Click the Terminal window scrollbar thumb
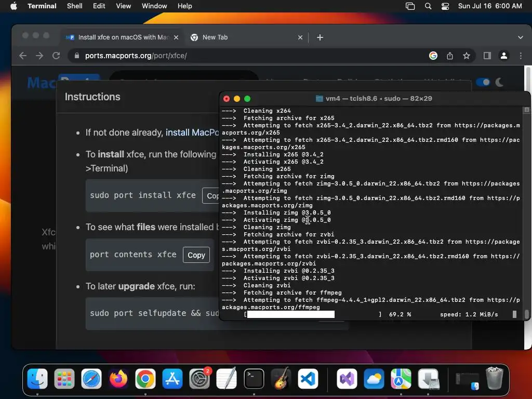Viewport: 532px width, 399px height. tap(527, 314)
